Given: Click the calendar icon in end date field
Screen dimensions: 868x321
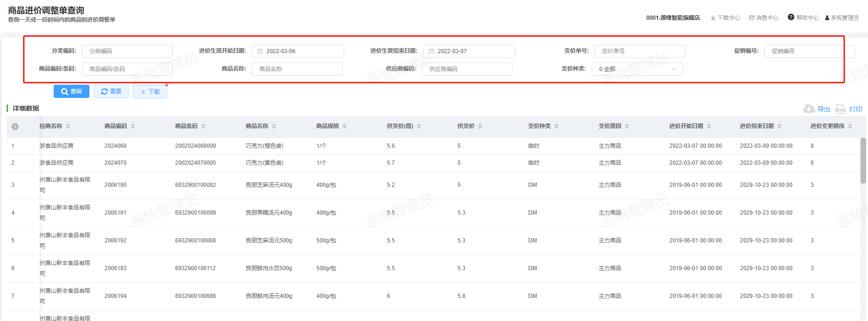Looking at the screenshot, I should 431,51.
